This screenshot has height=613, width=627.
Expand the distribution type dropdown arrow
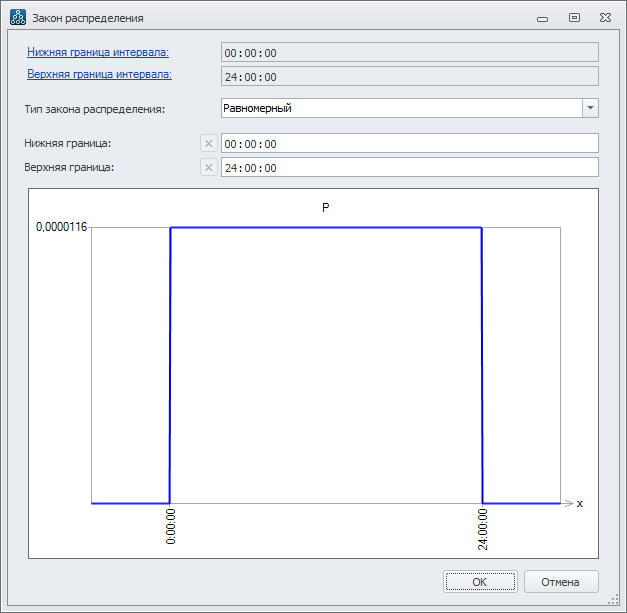(590, 108)
